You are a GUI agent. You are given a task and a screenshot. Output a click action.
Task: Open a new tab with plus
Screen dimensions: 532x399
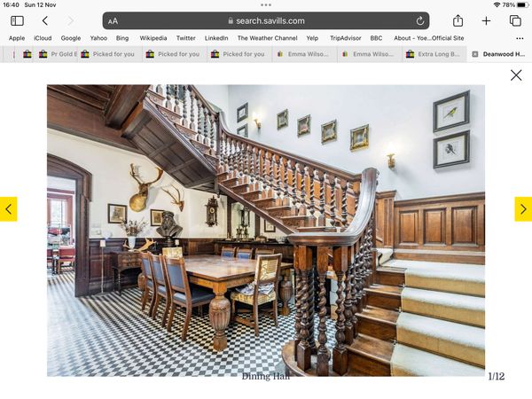coord(486,20)
